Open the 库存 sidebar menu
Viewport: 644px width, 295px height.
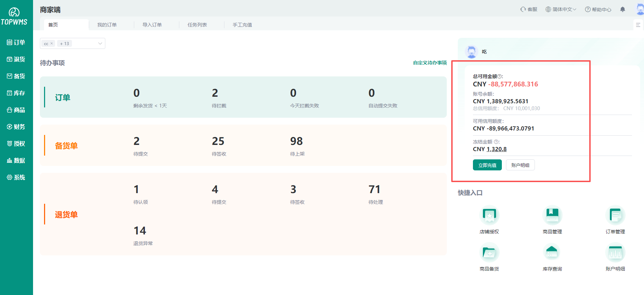[16, 93]
